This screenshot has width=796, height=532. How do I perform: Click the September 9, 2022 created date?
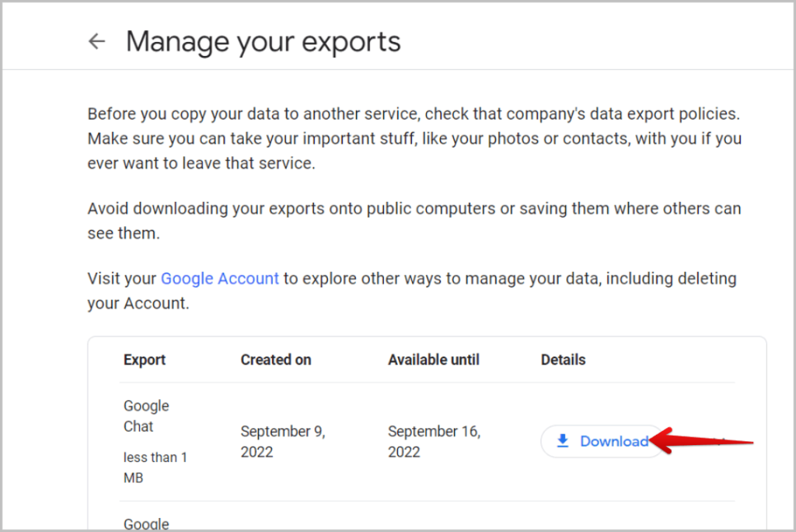(283, 441)
